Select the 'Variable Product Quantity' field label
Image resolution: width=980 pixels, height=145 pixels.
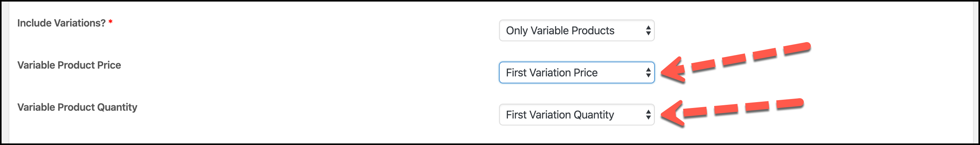coord(77,107)
